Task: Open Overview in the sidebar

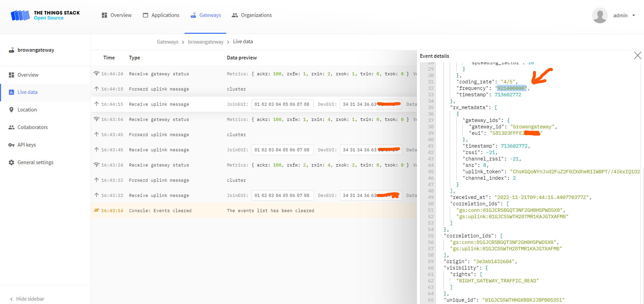Action: [28, 75]
